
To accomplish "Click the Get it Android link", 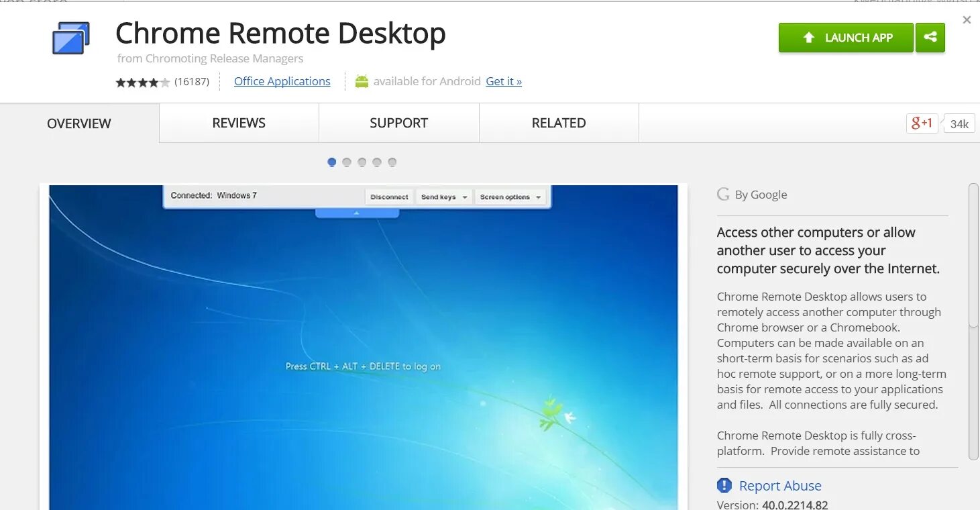I will 504,81.
